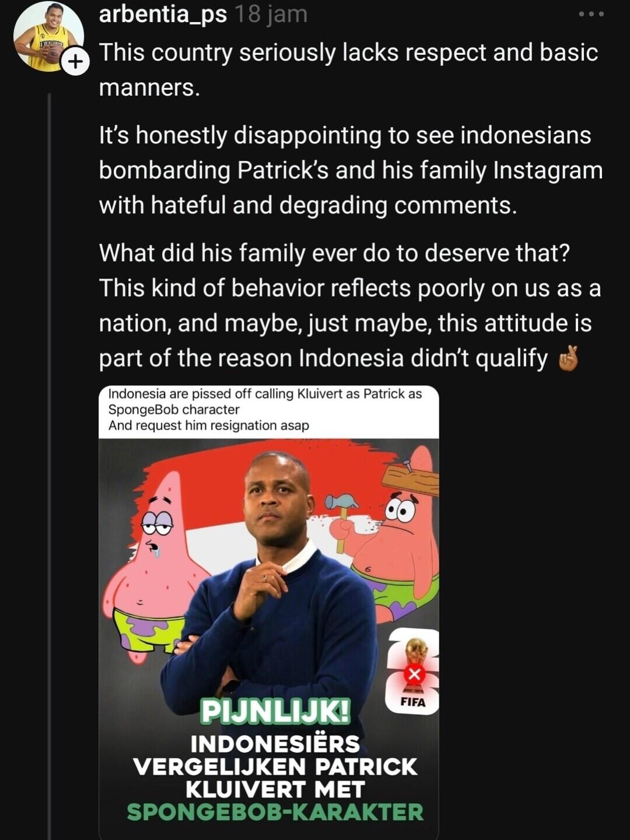This screenshot has height=840, width=630.
Task: Tap the SPONGEBOB-KARAKTER green text
Action: click(275, 812)
